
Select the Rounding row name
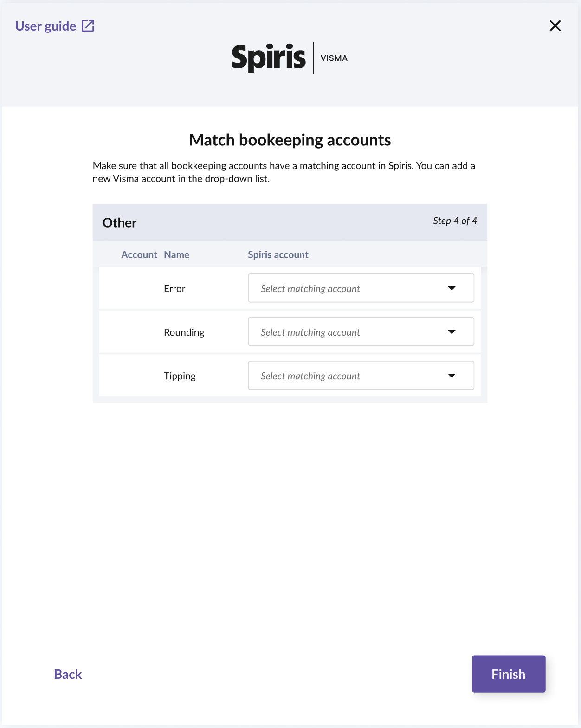[184, 332]
